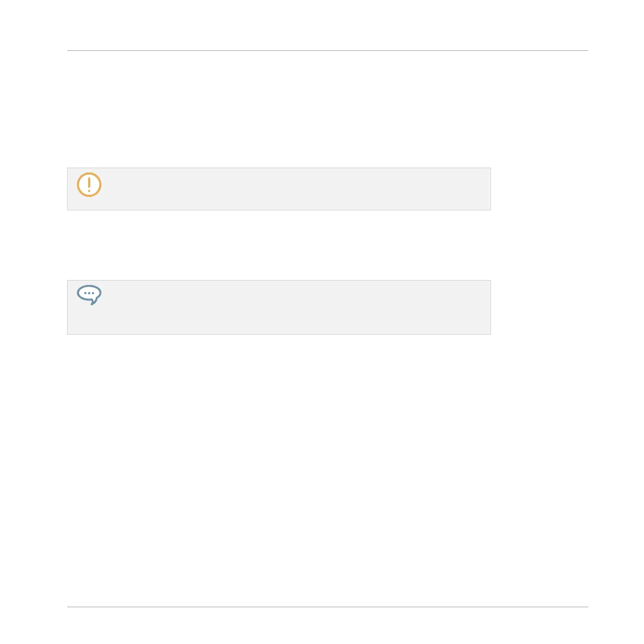The width and height of the screenshot is (644, 644).
Task: Click the horizontal footer rule at the page bottom
Action: tap(328, 607)
